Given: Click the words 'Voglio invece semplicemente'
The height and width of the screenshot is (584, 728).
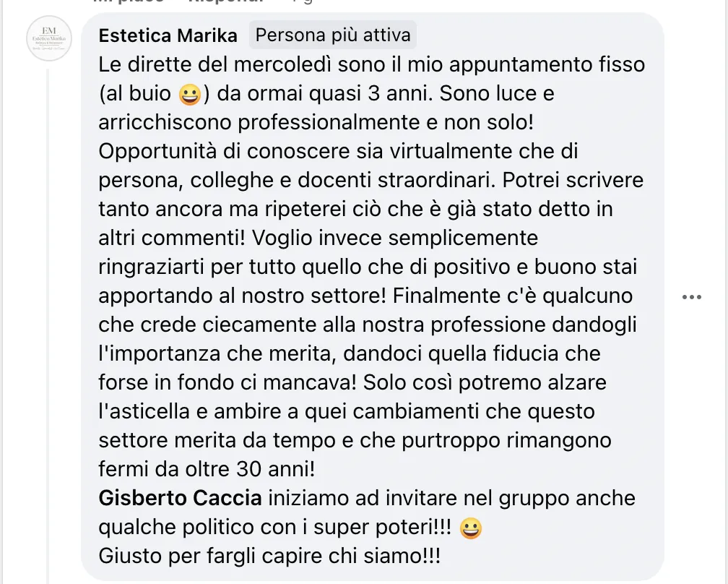Looking at the screenshot, I should 395,239.
